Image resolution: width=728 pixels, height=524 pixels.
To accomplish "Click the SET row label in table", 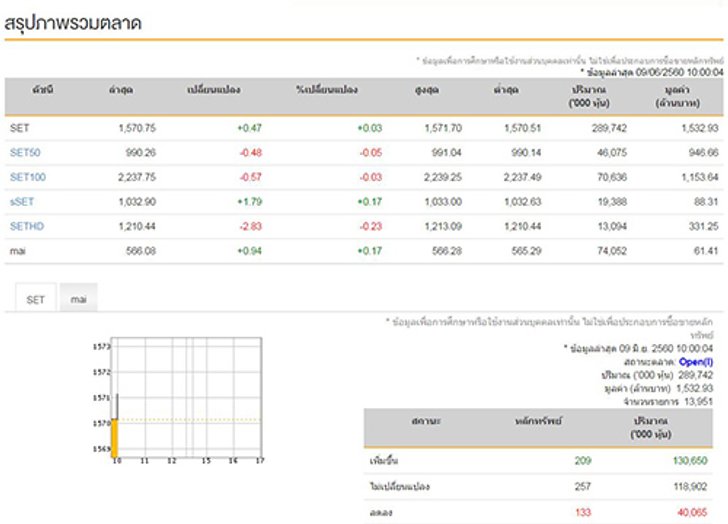I will point(20,128).
